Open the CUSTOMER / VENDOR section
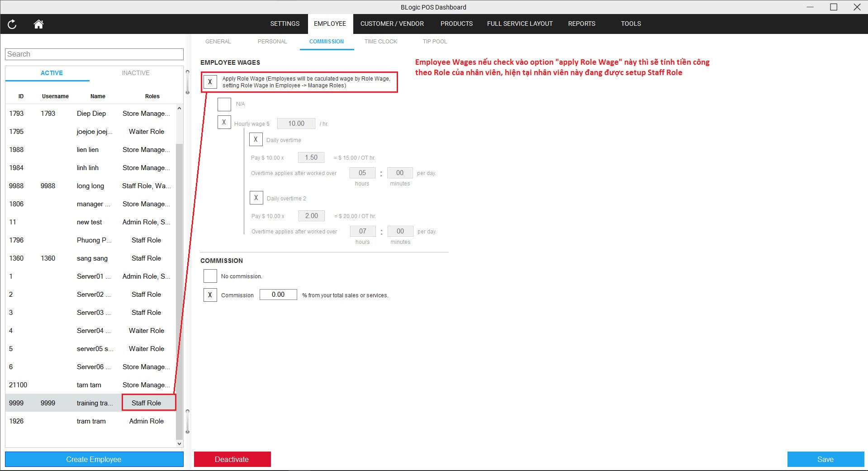This screenshot has width=868, height=471. [x=392, y=24]
